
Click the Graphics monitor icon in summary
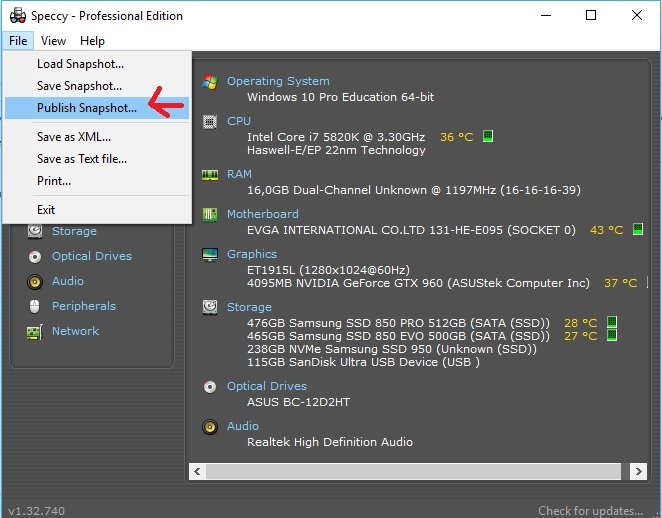point(210,255)
